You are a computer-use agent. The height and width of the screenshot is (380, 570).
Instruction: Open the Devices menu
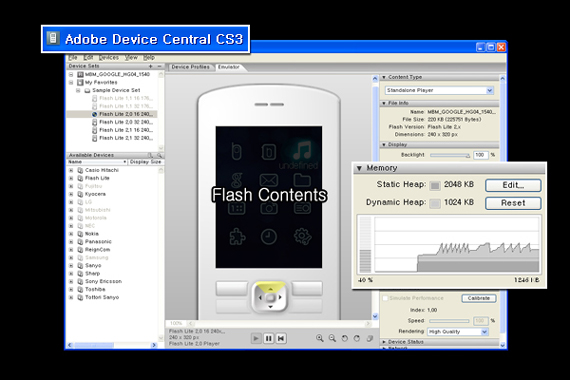point(109,57)
